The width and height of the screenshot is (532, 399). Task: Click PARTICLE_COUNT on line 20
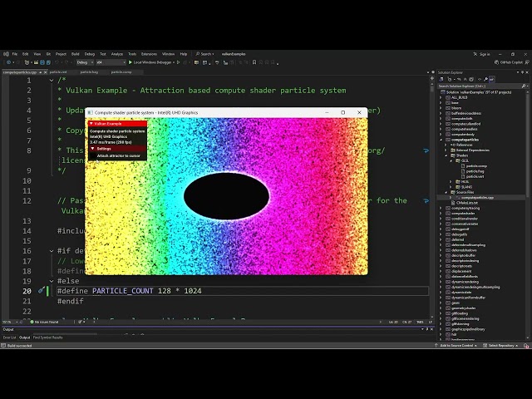[123, 291]
